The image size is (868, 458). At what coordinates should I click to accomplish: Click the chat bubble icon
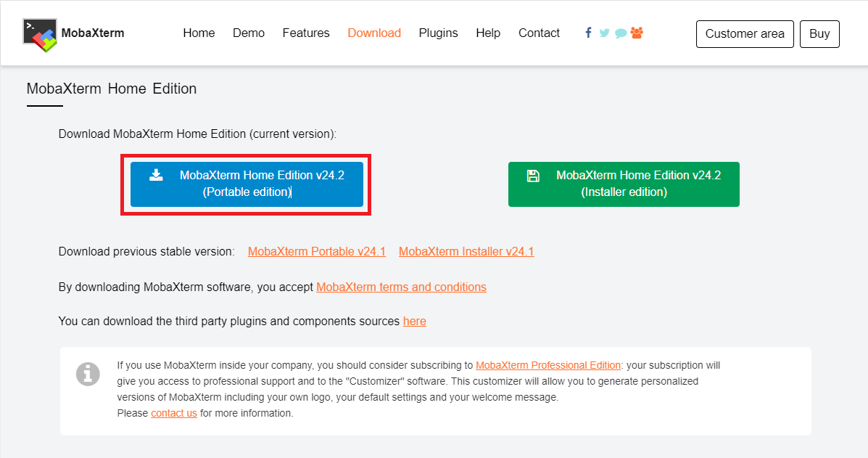tap(621, 33)
